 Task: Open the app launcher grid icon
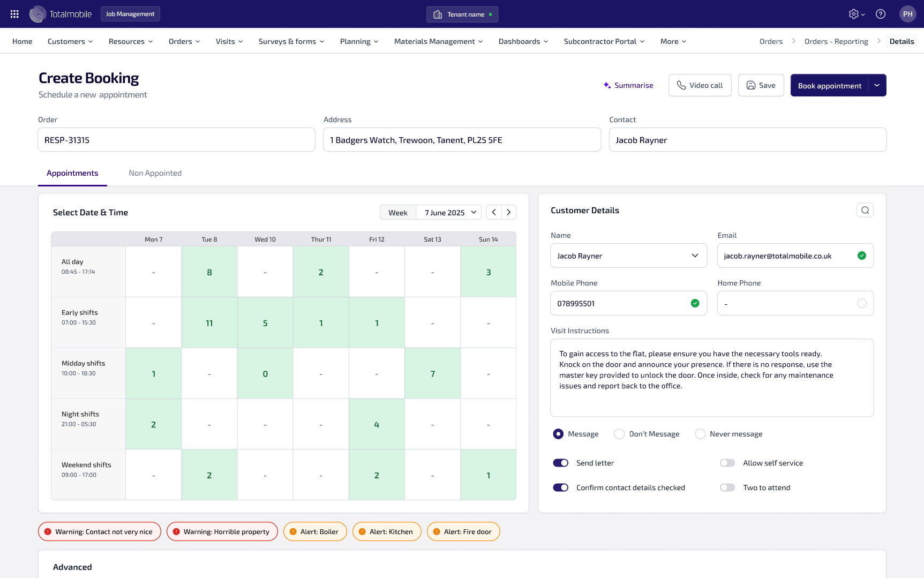14,14
